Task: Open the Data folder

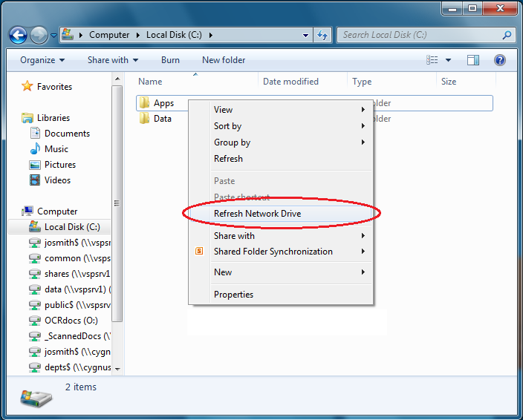Action: click(162, 119)
